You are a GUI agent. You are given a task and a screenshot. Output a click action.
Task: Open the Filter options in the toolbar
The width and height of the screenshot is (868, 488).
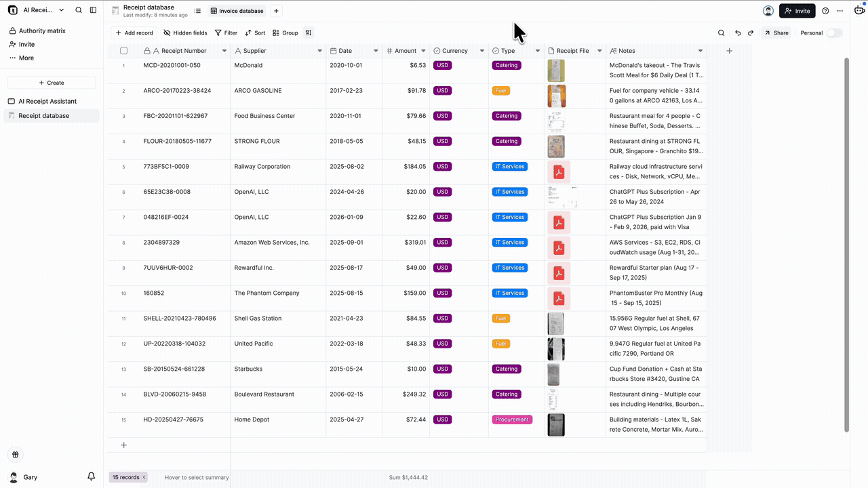225,33
